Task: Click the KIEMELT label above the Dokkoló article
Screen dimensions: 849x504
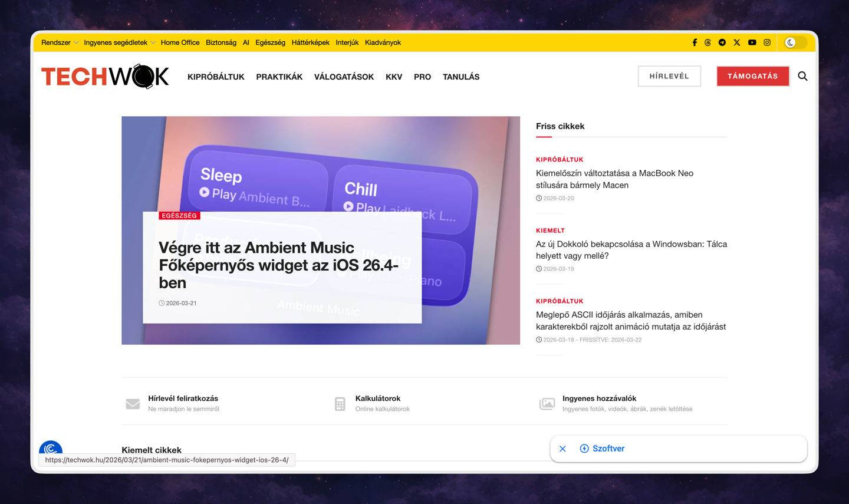Action: click(x=550, y=230)
